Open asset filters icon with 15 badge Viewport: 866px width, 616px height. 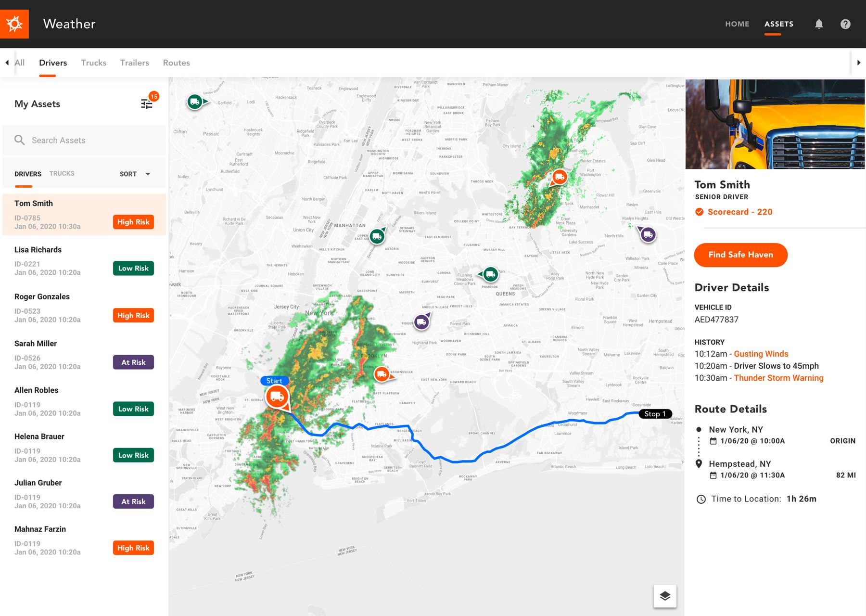tap(147, 103)
